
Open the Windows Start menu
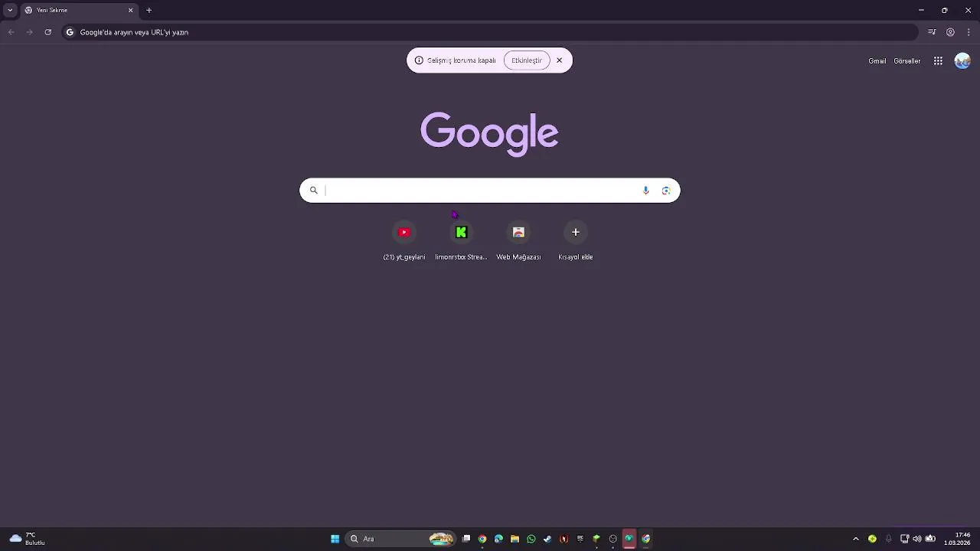coord(335,539)
